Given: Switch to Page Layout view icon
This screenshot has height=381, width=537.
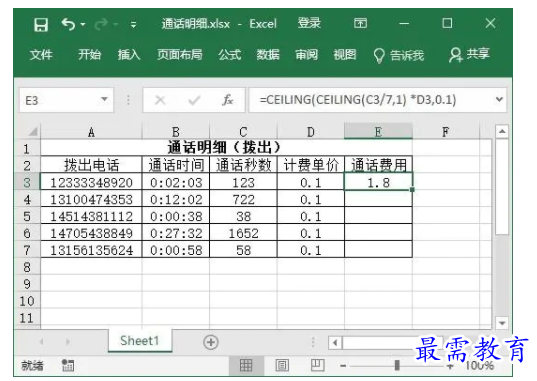Looking at the screenshot, I should [282, 365].
